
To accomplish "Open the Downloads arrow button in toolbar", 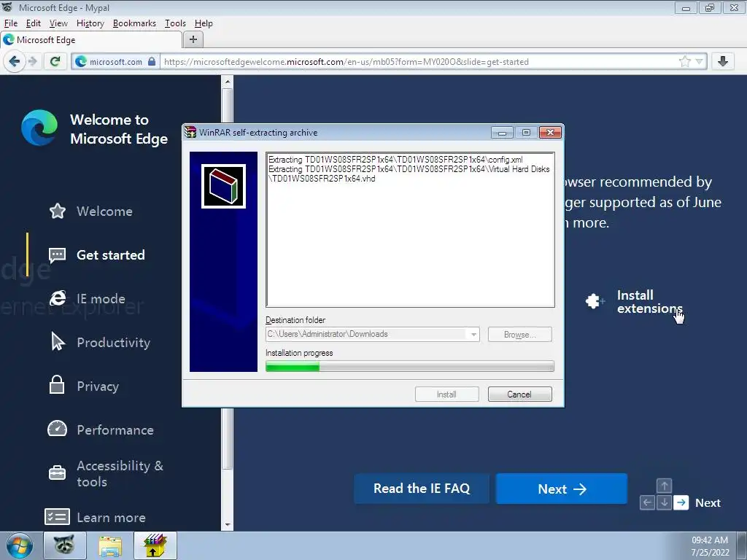I will (723, 61).
